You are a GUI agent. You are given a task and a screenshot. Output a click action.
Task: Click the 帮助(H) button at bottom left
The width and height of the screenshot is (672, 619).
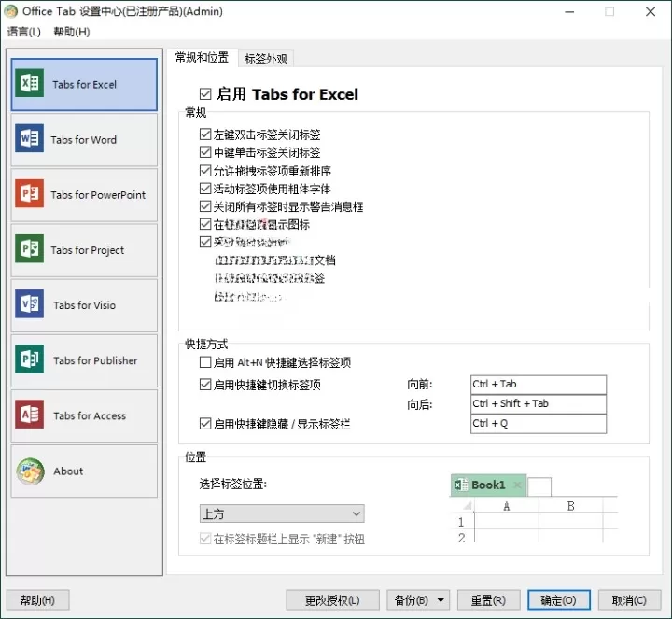pos(37,600)
